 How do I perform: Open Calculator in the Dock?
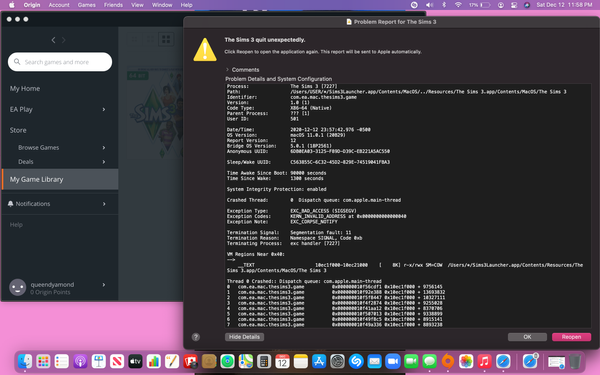click(x=264, y=361)
